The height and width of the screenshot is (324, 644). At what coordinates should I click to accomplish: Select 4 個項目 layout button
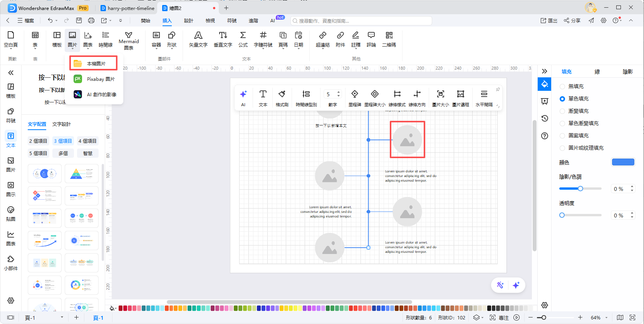tap(87, 141)
